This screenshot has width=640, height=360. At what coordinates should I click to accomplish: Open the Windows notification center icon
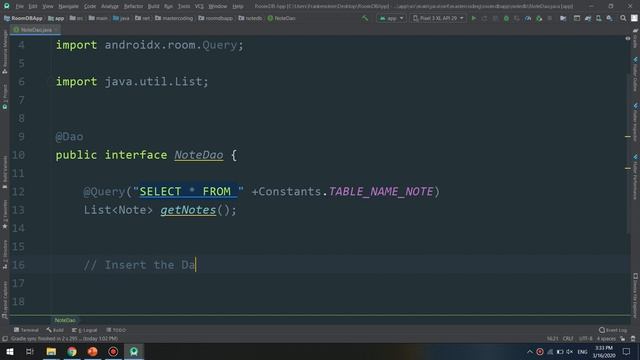(x=627, y=351)
